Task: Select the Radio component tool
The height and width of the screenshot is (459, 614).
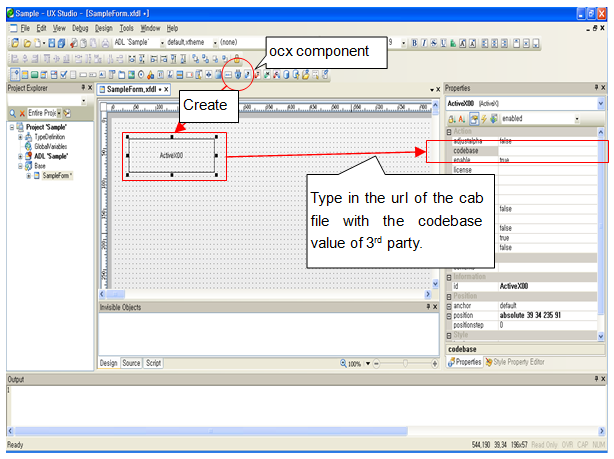Action: pyautogui.click(x=141, y=74)
